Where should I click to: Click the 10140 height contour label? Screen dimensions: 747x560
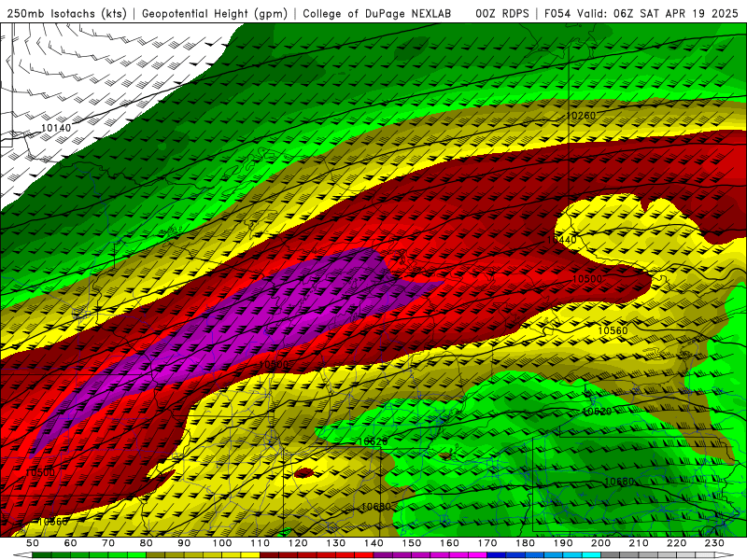click(x=56, y=128)
